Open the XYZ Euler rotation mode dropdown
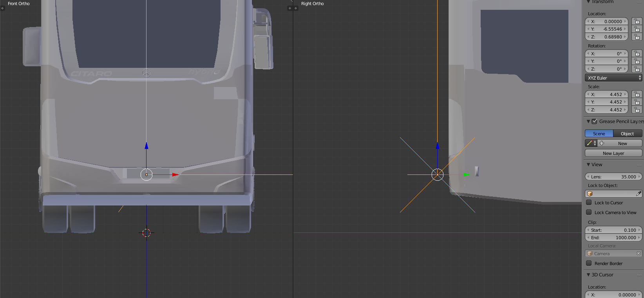Viewport: 644px width, 298px height. 613,78
